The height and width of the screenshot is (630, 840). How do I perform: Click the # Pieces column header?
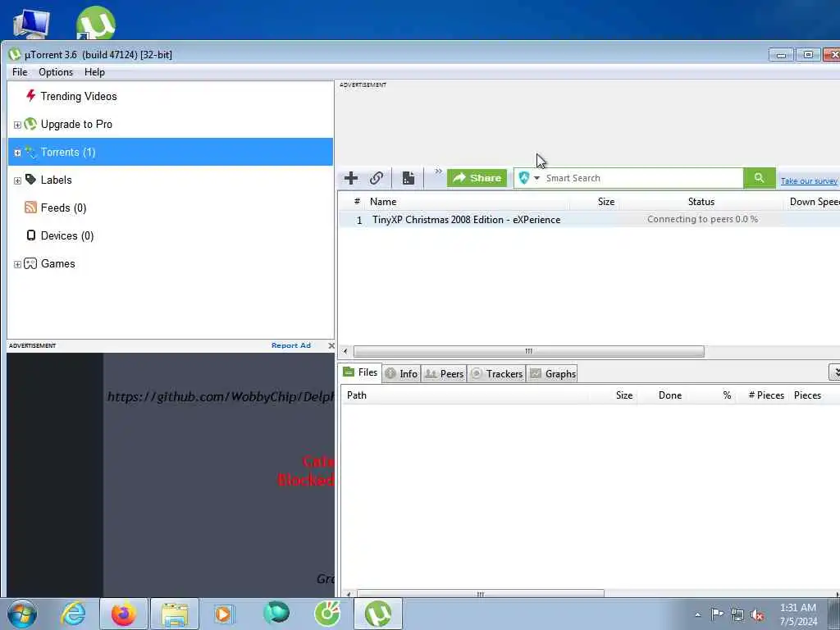coord(766,395)
